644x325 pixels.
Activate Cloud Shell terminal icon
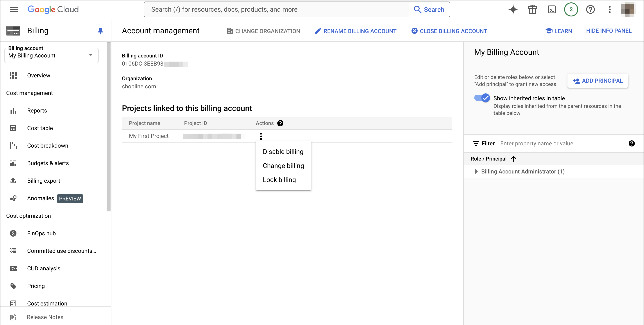552,9
